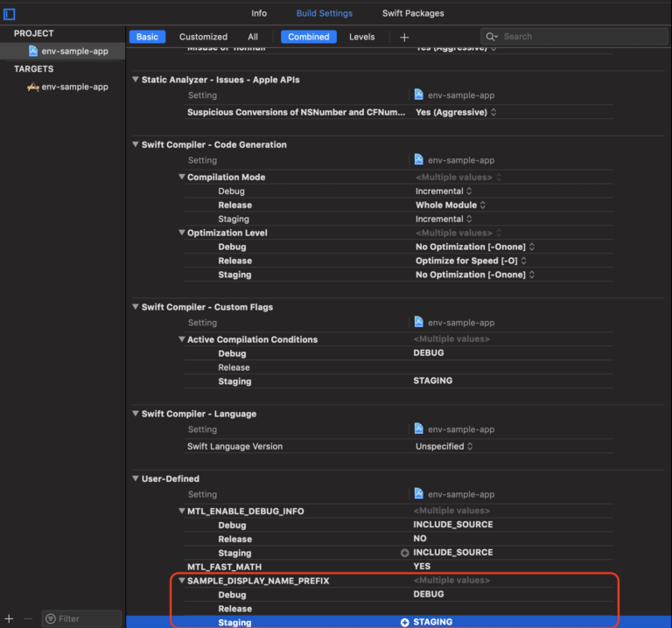Switch view to Levels mode
Image resolution: width=672 pixels, height=628 pixels.
(x=361, y=37)
